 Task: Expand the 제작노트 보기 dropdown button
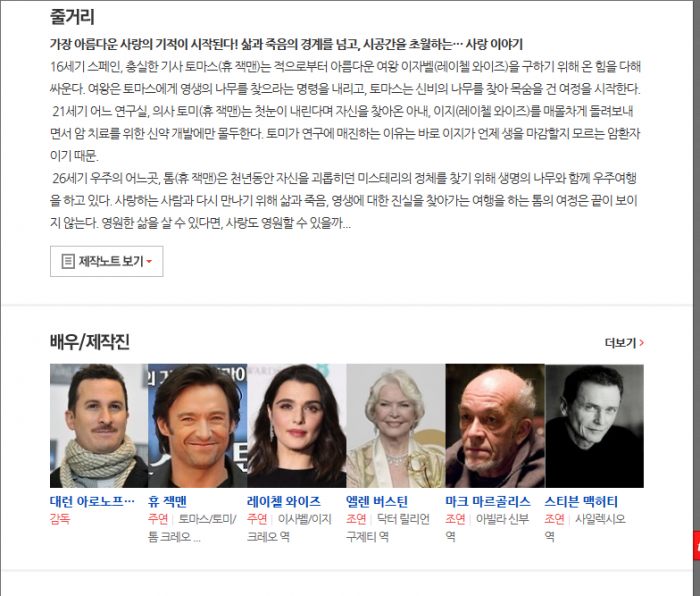(x=106, y=261)
